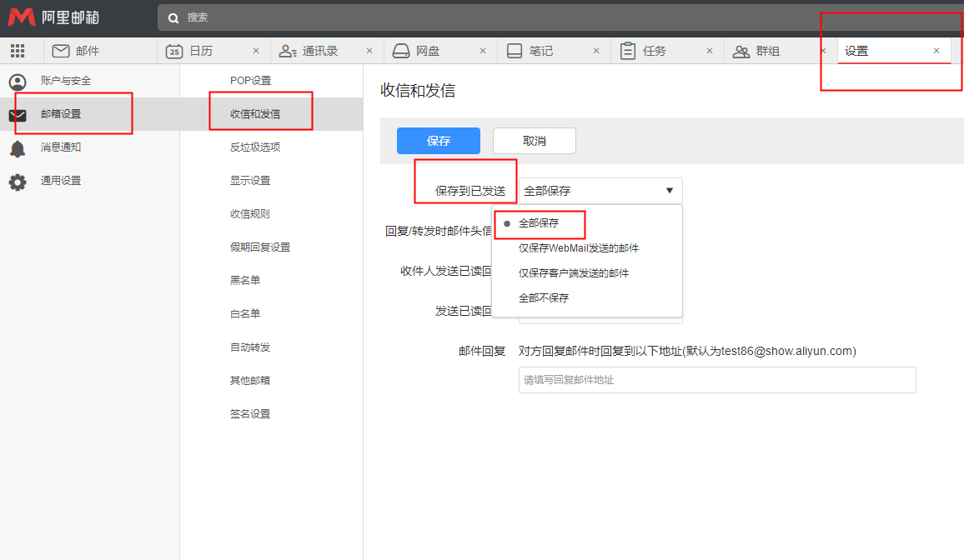The width and height of the screenshot is (964, 560).
Task: Click the groups 群组 people icon
Action: (x=741, y=51)
